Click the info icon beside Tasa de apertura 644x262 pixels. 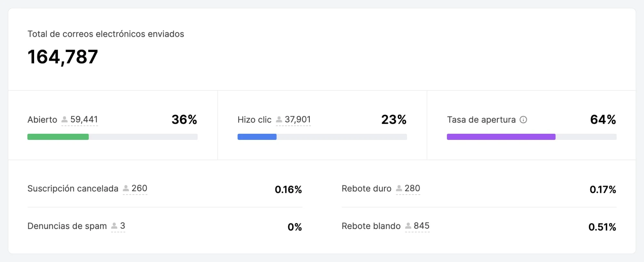(x=523, y=120)
